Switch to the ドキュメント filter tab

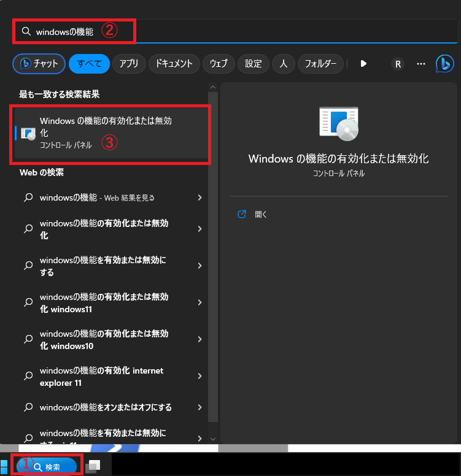pos(174,64)
